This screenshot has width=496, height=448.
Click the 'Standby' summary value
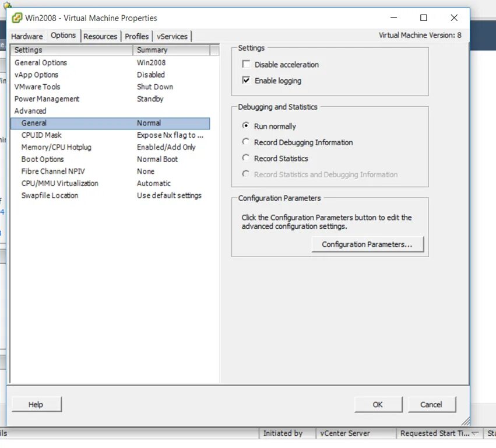150,99
